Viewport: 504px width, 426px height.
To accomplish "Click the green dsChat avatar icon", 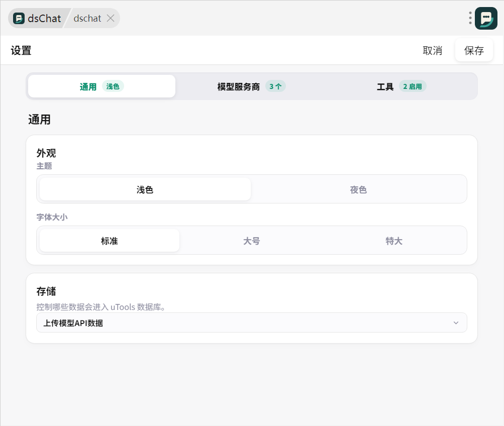I will (486, 18).
